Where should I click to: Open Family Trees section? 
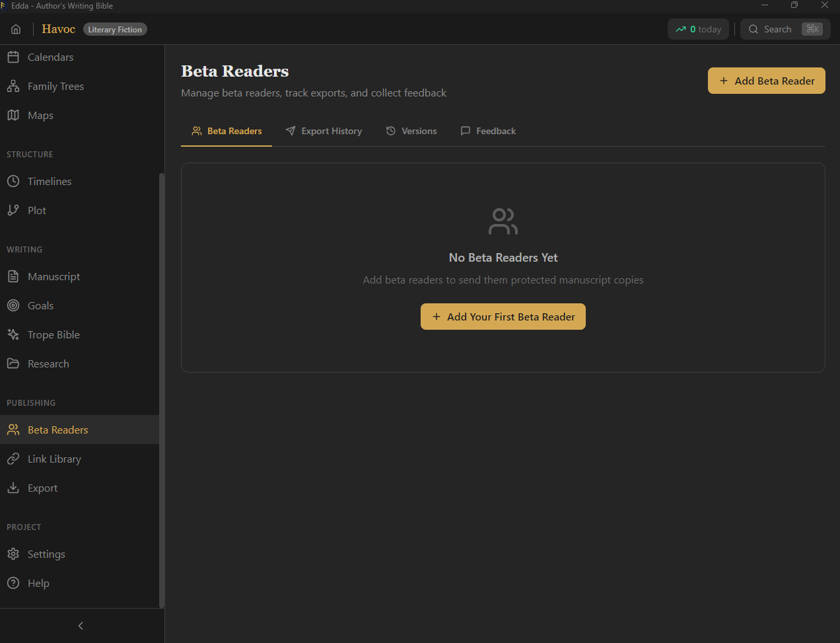click(x=79, y=87)
